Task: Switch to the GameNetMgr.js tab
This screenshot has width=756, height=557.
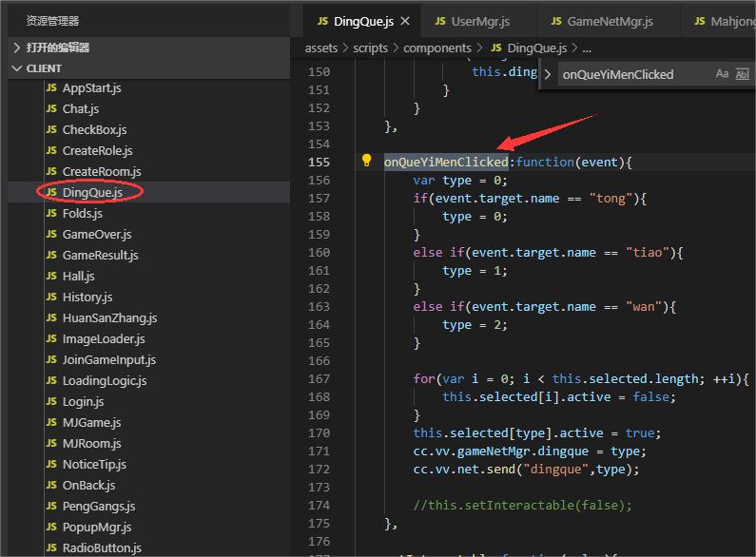Action: (602, 21)
